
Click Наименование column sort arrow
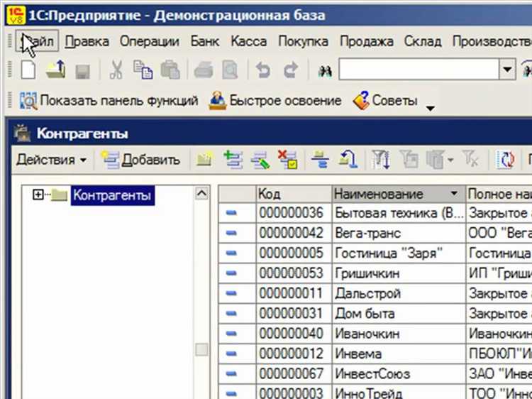(x=454, y=194)
